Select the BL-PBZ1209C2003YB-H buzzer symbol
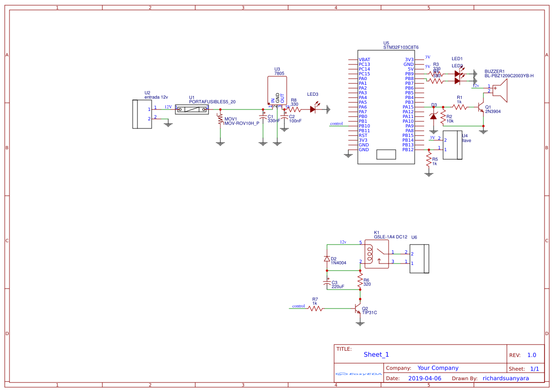The image size is (554, 392). pos(500,90)
